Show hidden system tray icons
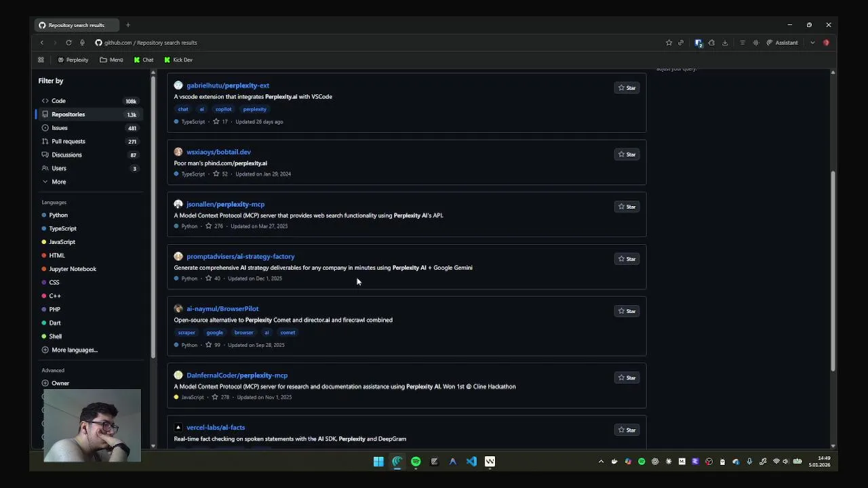This screenshot has width=868, height=488. (601, 462)
